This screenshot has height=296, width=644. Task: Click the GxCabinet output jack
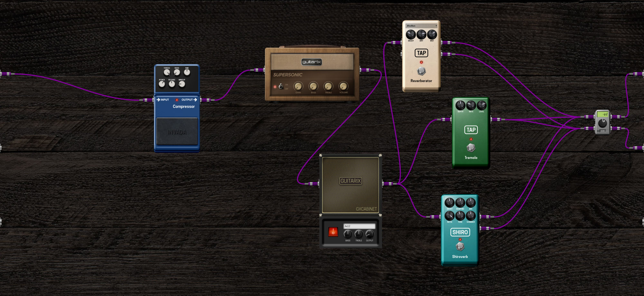pos(390,184)
